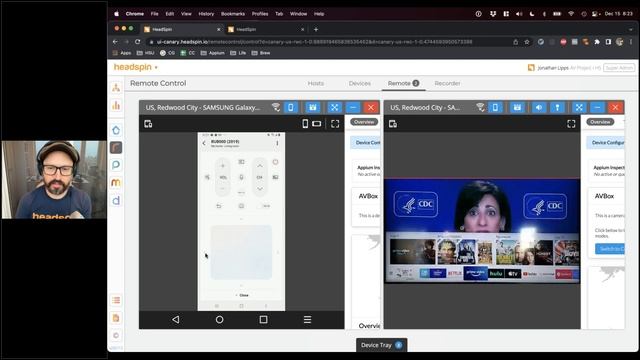Open Chrome Bookmarks menu
The width and height of the screenshot is (640, 360).
click(x=233, y=14)
